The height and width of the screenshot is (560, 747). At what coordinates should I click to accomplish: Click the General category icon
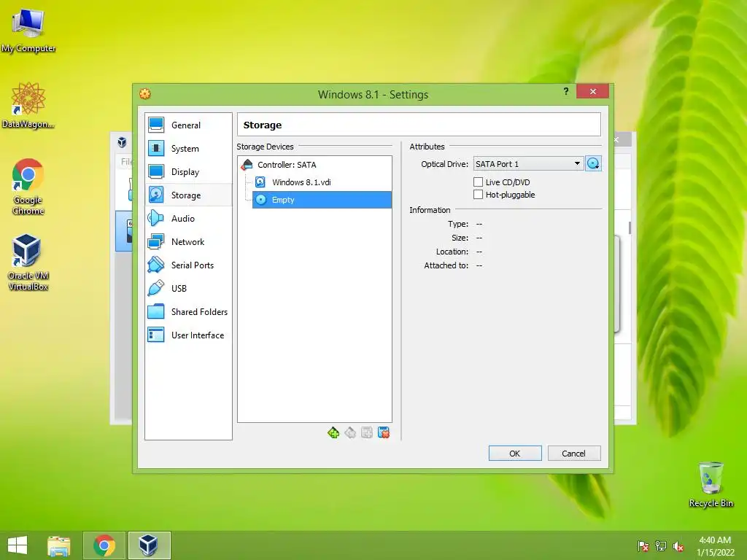tap(156, 125)
